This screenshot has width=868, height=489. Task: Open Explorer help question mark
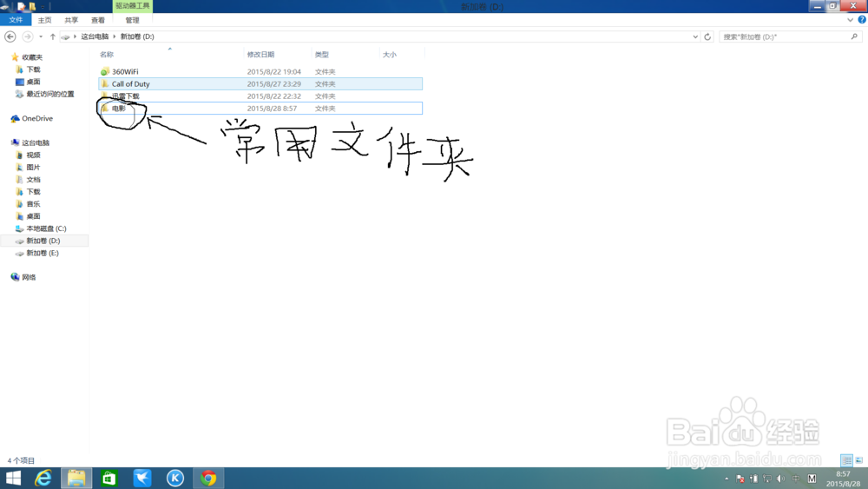click(862, 20)
